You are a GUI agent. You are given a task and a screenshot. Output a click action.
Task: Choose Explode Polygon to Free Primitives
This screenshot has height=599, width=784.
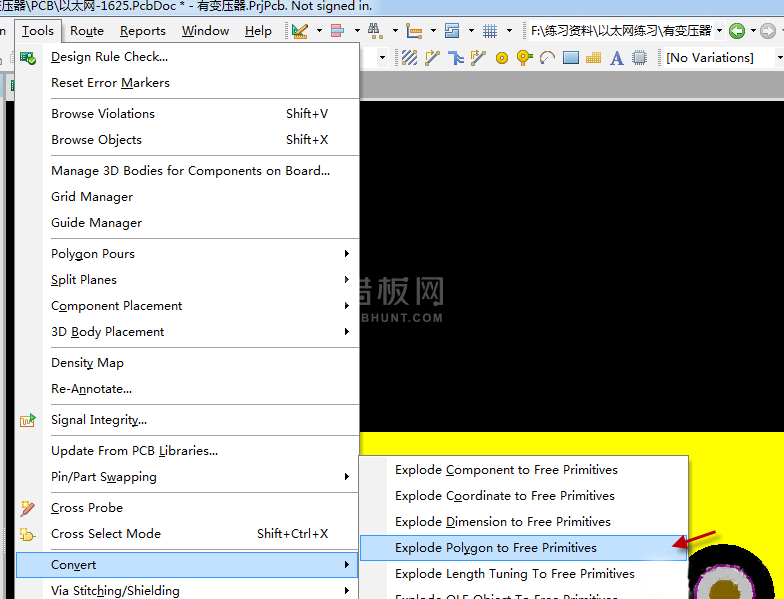point(496,548)
